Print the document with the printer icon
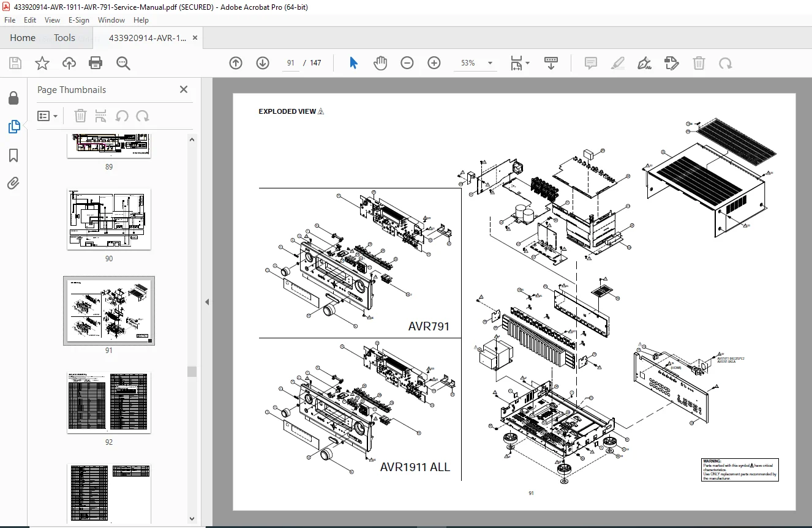The image size is (812, 528). coord(96,63)
